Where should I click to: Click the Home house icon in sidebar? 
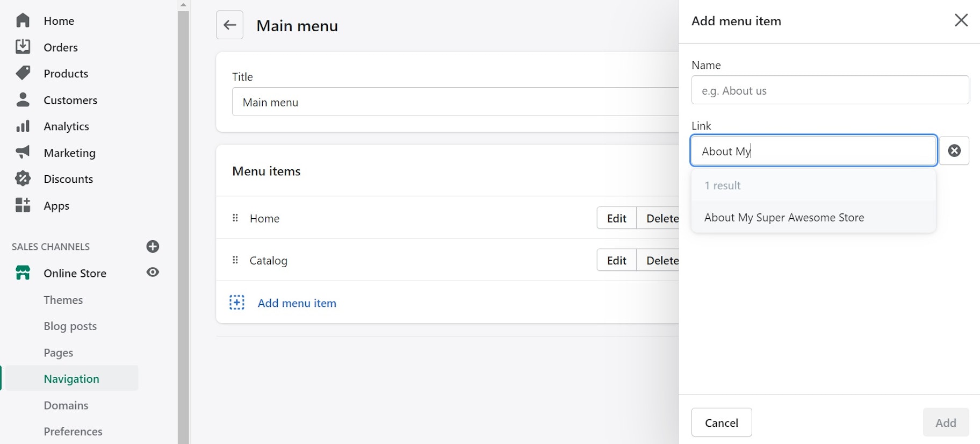coord(23,20)
